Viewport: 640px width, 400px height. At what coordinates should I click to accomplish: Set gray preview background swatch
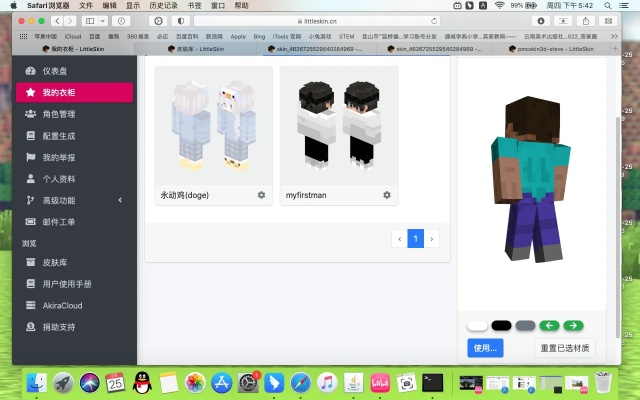coord(525,326)
